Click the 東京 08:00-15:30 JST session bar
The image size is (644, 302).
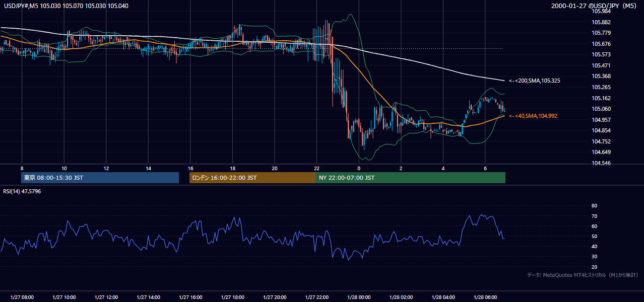(100, 178)
